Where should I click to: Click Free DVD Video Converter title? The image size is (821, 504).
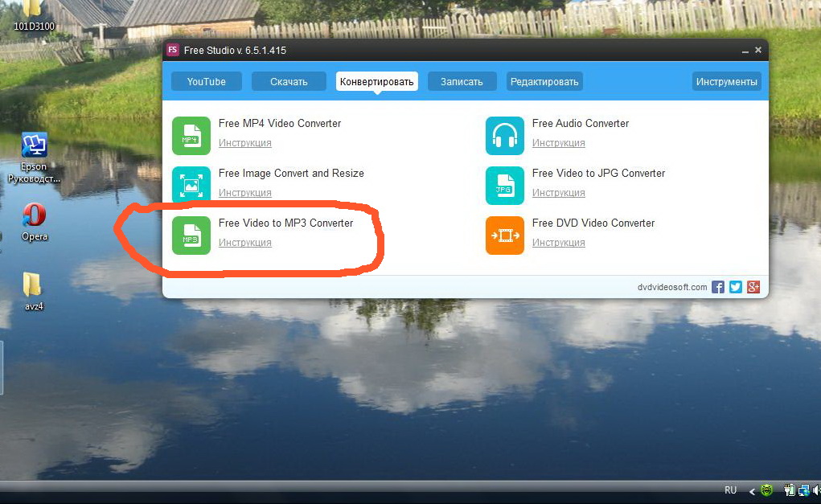pos(593,223)
